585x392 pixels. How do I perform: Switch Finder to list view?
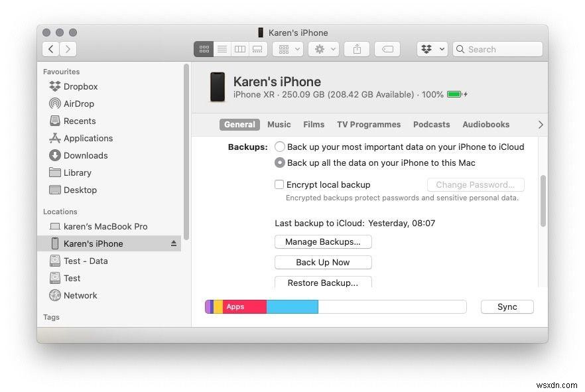point(222,48)
